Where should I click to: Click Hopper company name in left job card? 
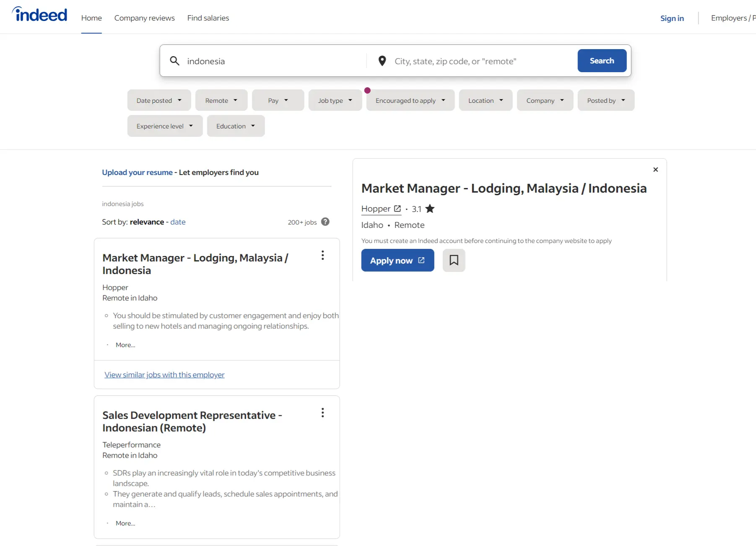115,287
